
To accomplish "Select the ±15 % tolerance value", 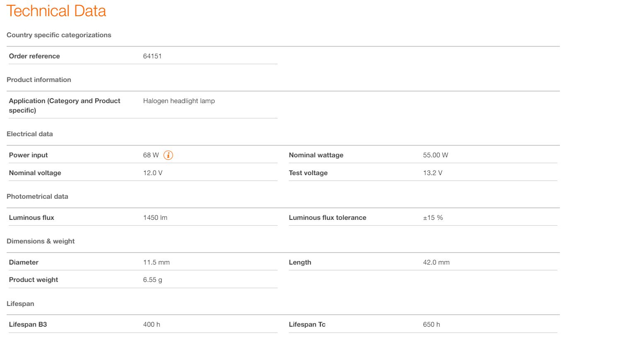I will pyautogui.click(x=433, y=218).
